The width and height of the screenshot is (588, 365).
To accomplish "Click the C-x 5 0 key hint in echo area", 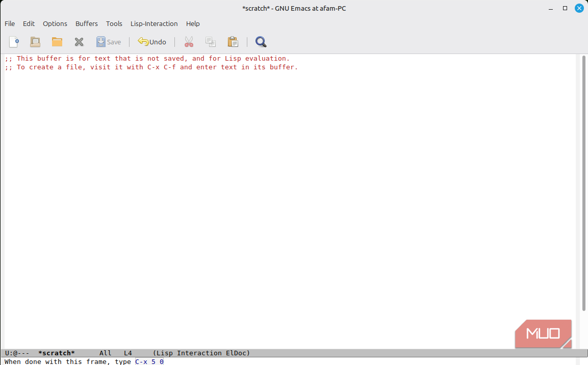I will click(x=149, y=361).
